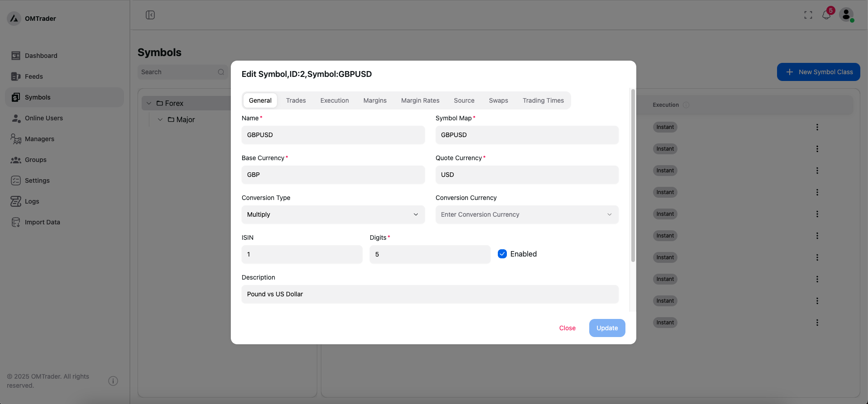The height and width of the screenshot is (404, 868).
Task: Open the Feeds sidebar icon
Action: (16, 76)
